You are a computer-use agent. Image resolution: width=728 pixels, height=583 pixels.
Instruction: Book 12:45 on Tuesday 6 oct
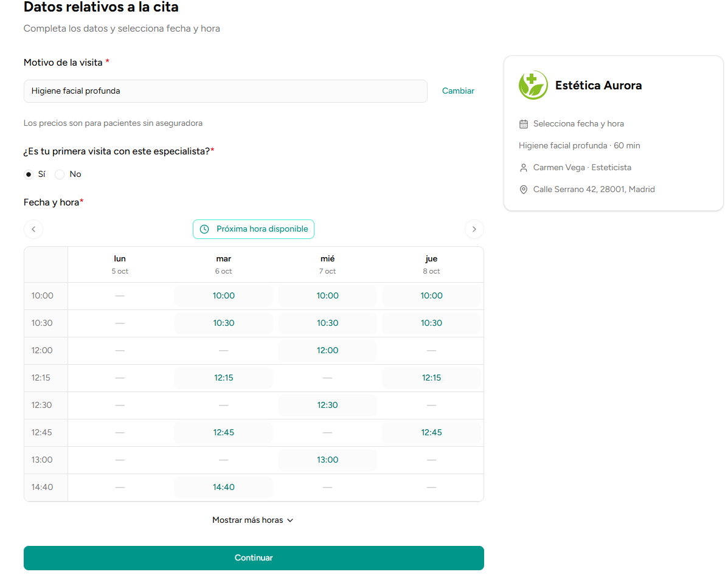tap(224, 433)
